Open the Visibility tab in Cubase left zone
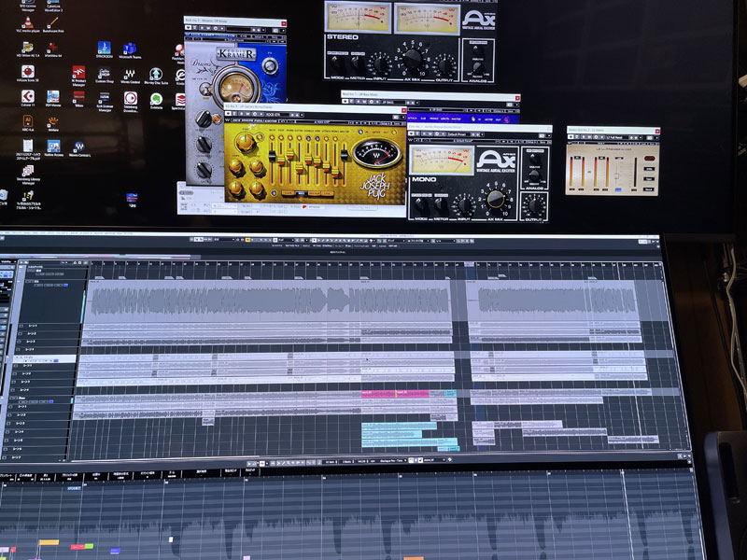 coord(7,261)
